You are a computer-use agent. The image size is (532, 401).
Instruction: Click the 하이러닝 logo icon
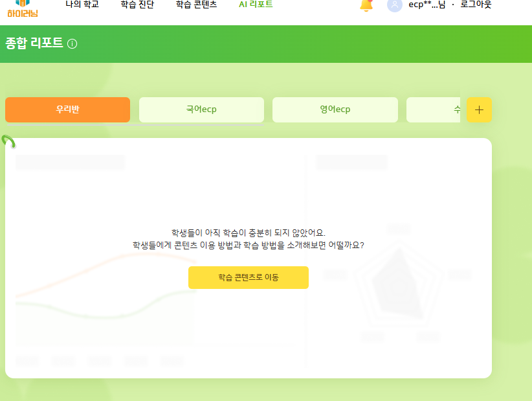(23, 6)
